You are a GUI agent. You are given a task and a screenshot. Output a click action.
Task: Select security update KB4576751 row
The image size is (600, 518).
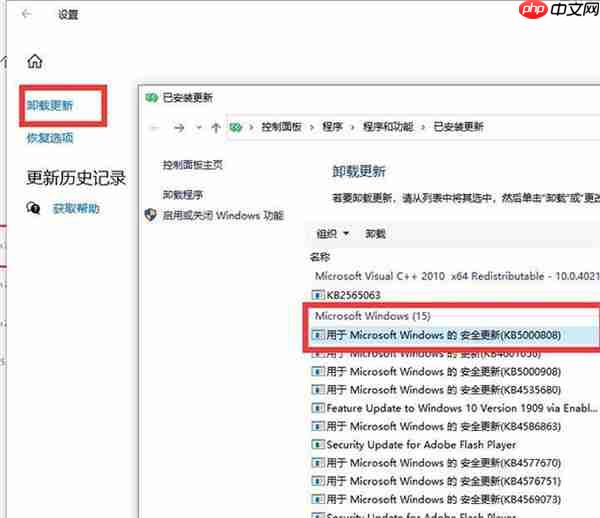pos(443,481)
